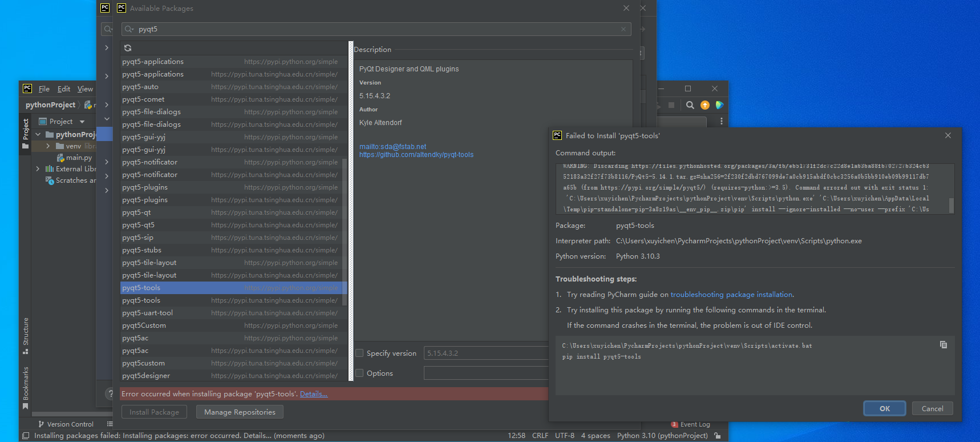Screen dimensions: 980x442
Task: Click the orange update arrow icon
Action: [705, 105]
